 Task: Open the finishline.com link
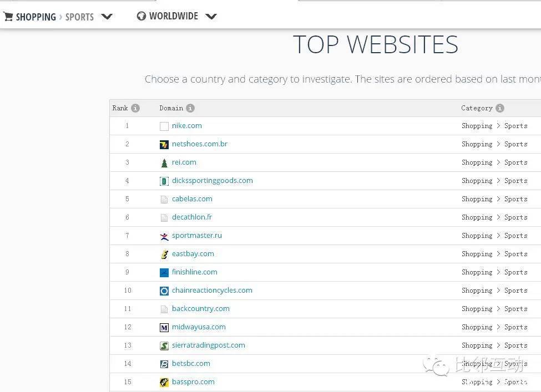(195, 272)
